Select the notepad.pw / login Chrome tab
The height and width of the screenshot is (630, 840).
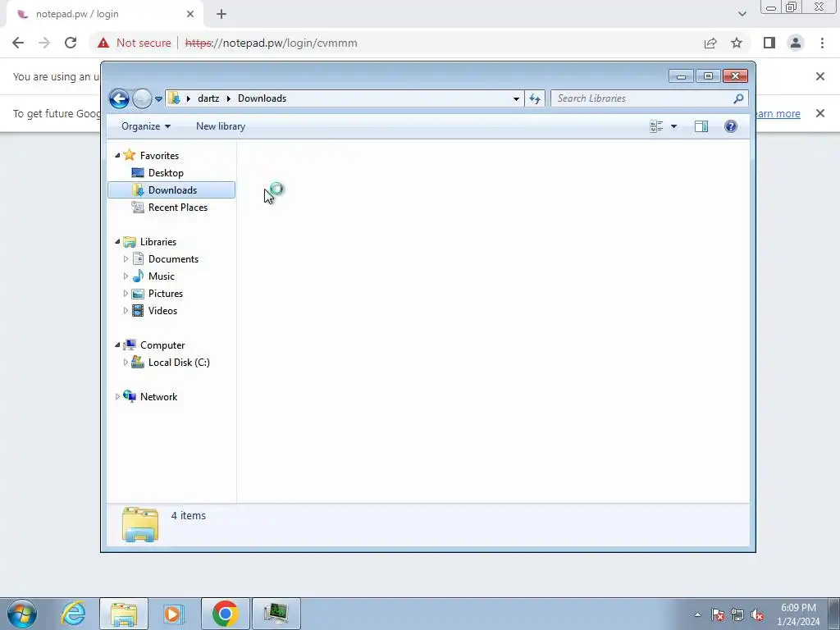(104, 15)
